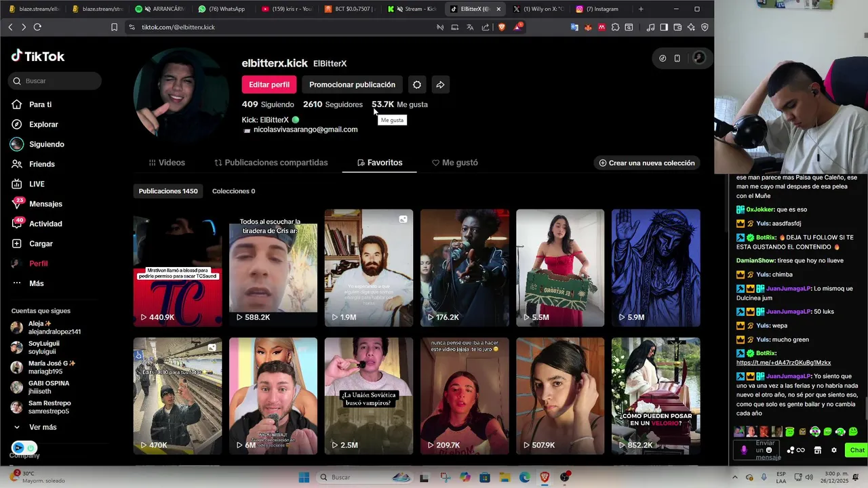Open 409 Siguiendo list

point(268,104)
